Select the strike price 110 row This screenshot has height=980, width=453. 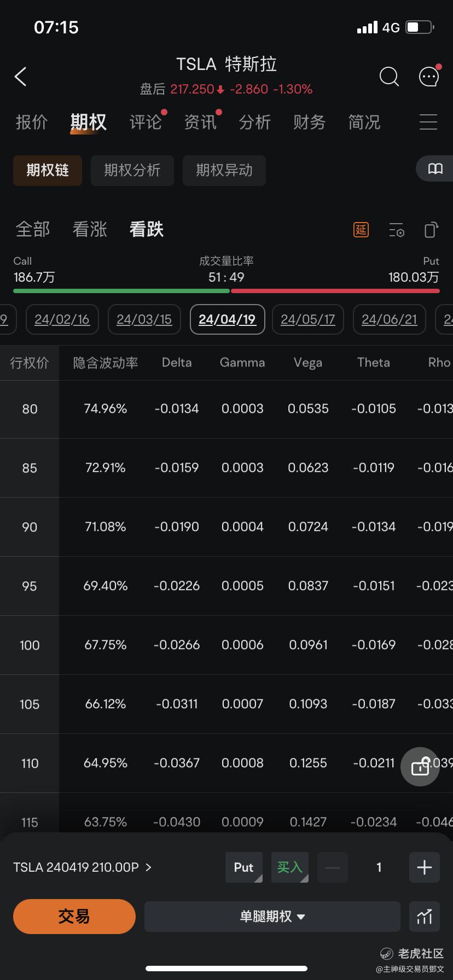[226, 763]
